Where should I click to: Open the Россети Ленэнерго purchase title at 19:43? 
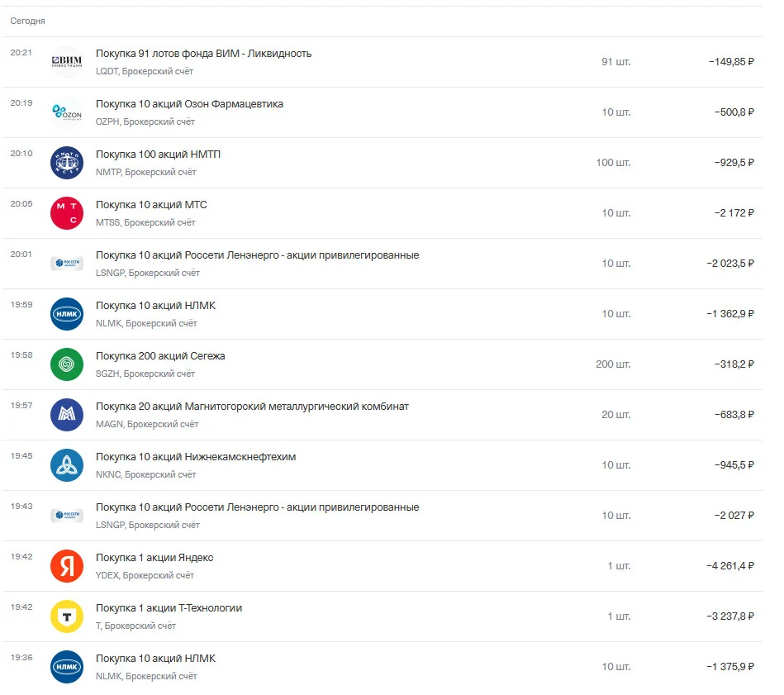(258, 507)
